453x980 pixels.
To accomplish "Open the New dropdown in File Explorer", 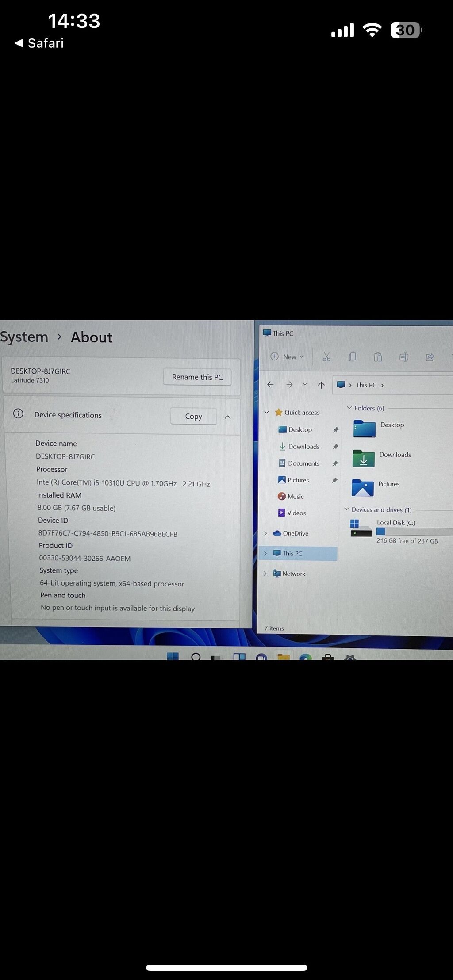I will (x=287, y=356).
